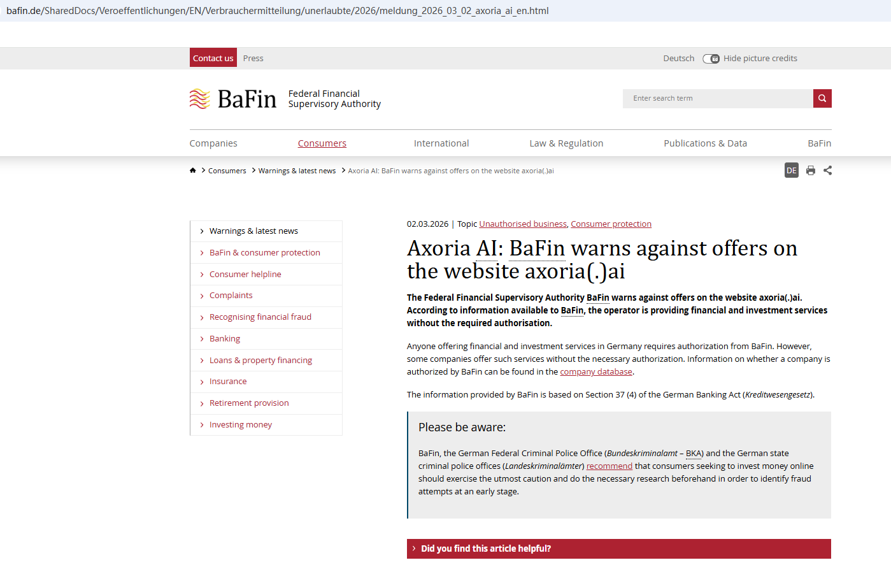Open Consumers breadcrumb link
The image size is (891, 588).
(227, 171)
